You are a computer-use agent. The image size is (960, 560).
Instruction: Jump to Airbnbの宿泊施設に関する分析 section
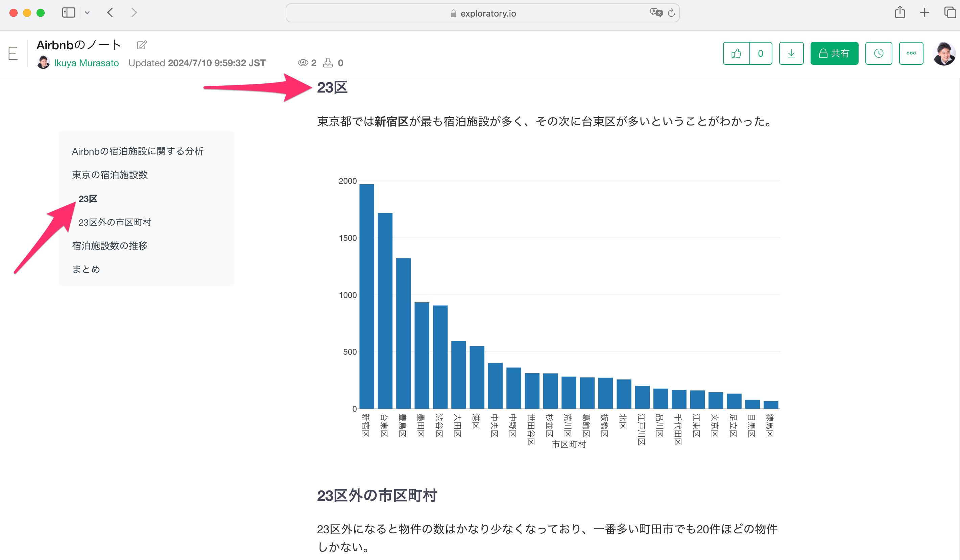pyautogui.click(x=138, y=152)
